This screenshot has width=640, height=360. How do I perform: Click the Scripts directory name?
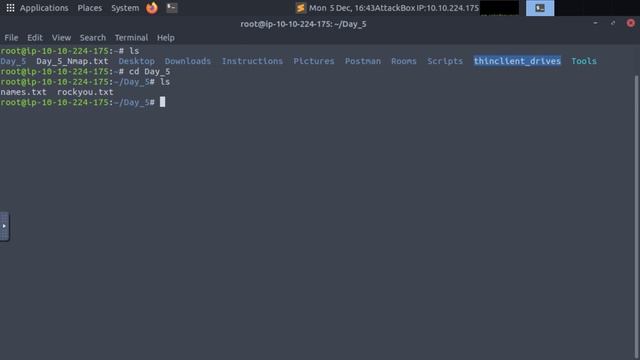[x=445, y=61]
